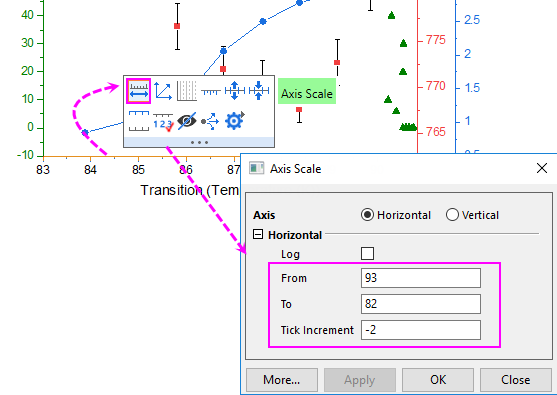557x395 pixels.
Task: Close the Axis Scale dialog with X
Action: tap(542, 168)
